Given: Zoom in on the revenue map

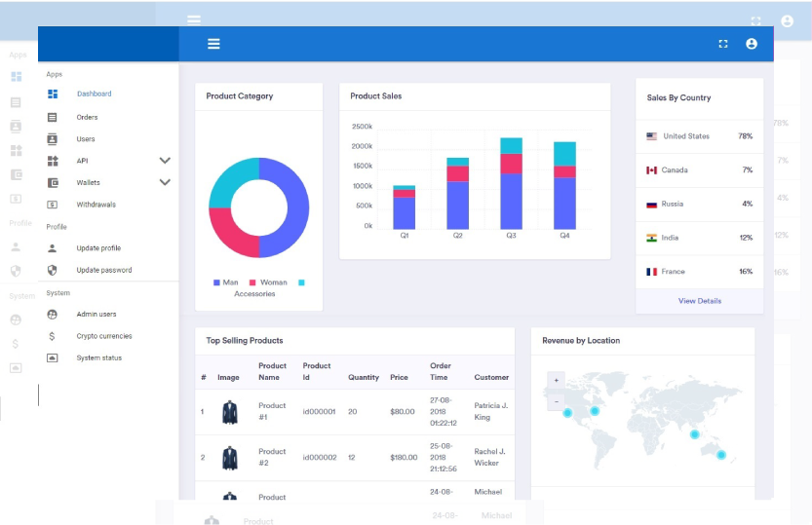Looking at the screenshot, I should tap(556, 380).
